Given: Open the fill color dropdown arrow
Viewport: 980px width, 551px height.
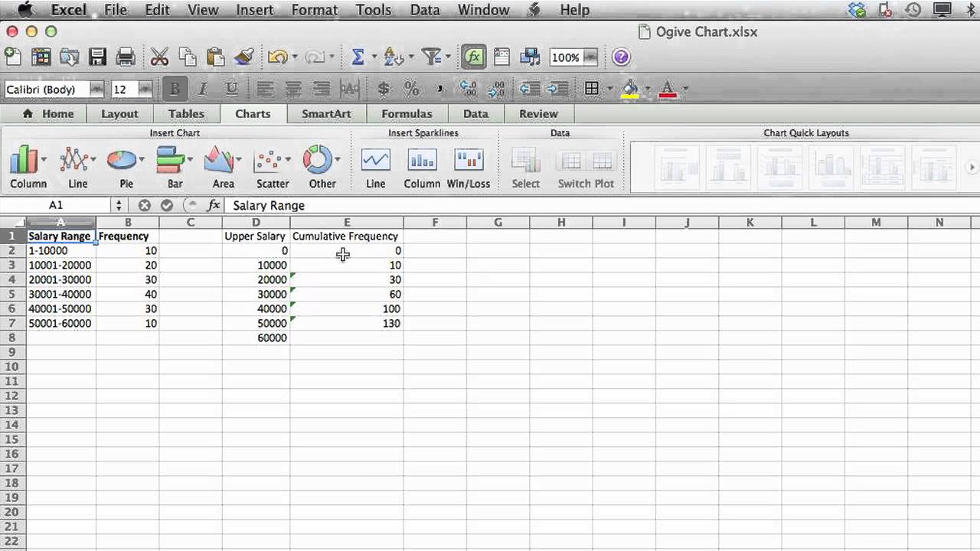Looking at the screenshot, I should pos(648,90).
